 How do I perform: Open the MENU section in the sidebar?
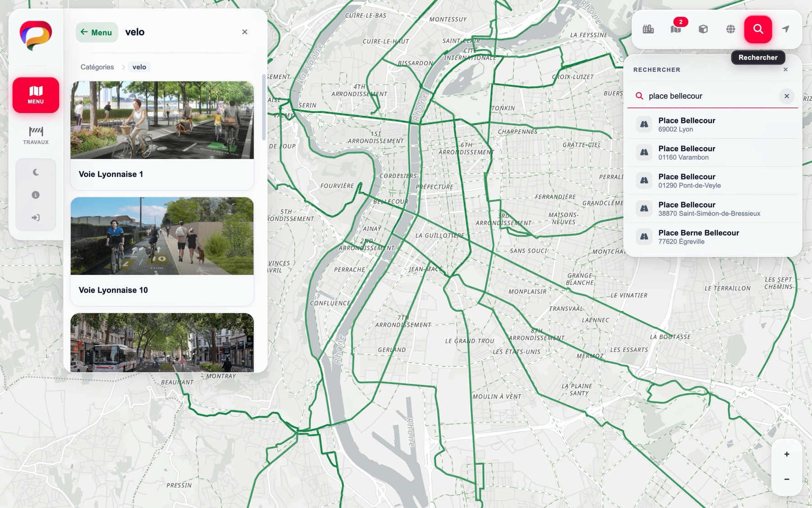(x=36, y=95)
